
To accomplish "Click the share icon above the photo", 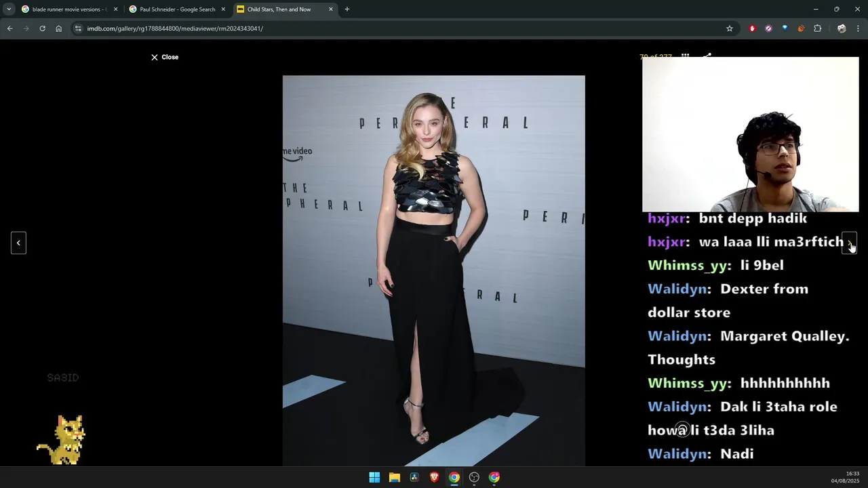I will point(707,56).
